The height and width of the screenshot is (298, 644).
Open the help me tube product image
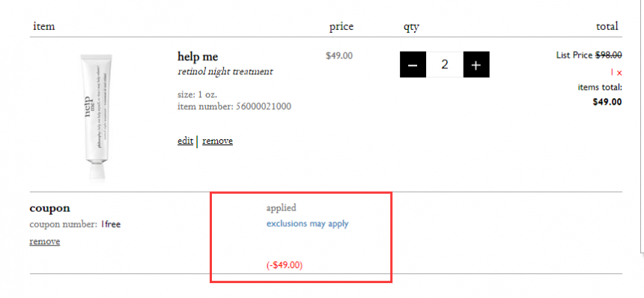pyautogui.click(x=96, y=116)
